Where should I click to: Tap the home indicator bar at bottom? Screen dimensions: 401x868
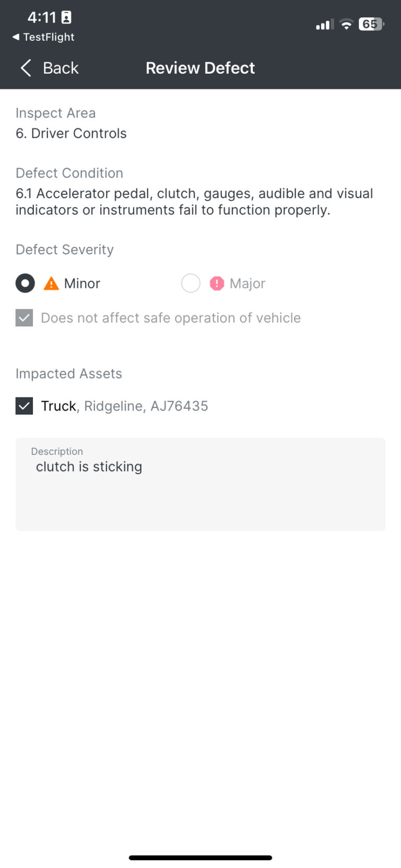click(200, 858)
